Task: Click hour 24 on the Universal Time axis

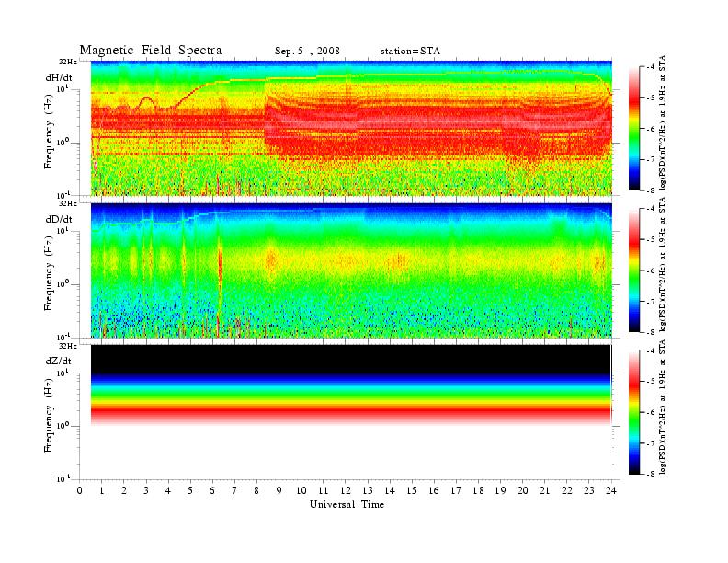Action: click(611, 490)
